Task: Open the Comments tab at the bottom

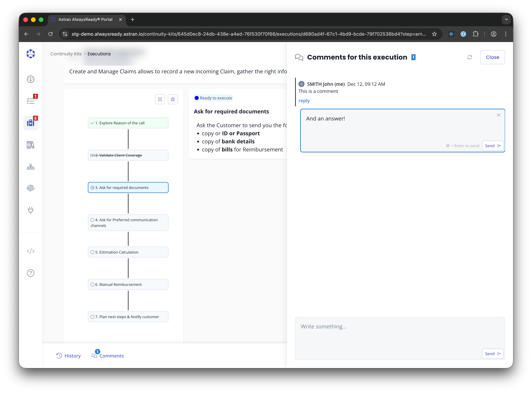Action: click(x=108, y=356)
